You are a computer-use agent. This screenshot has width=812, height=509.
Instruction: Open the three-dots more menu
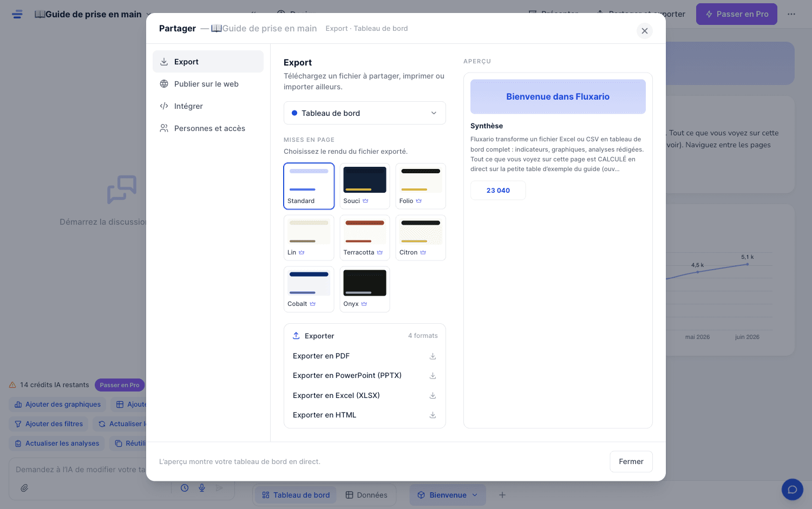(x=791, y=14)
